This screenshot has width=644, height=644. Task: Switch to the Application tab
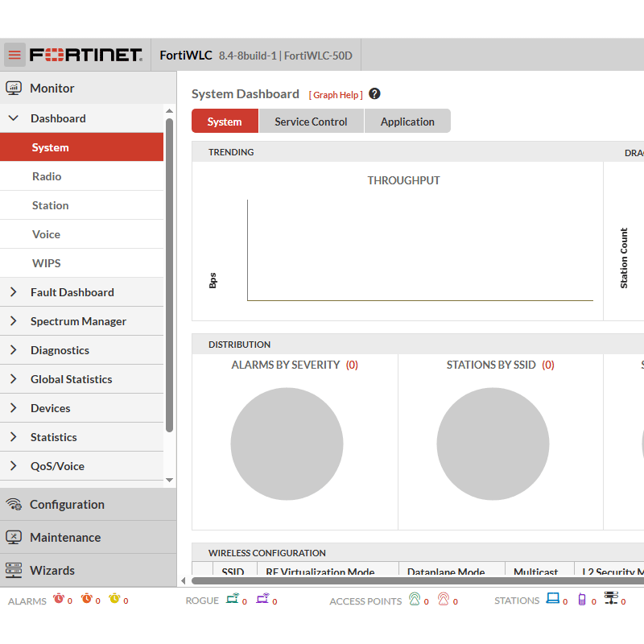(407, 122)
